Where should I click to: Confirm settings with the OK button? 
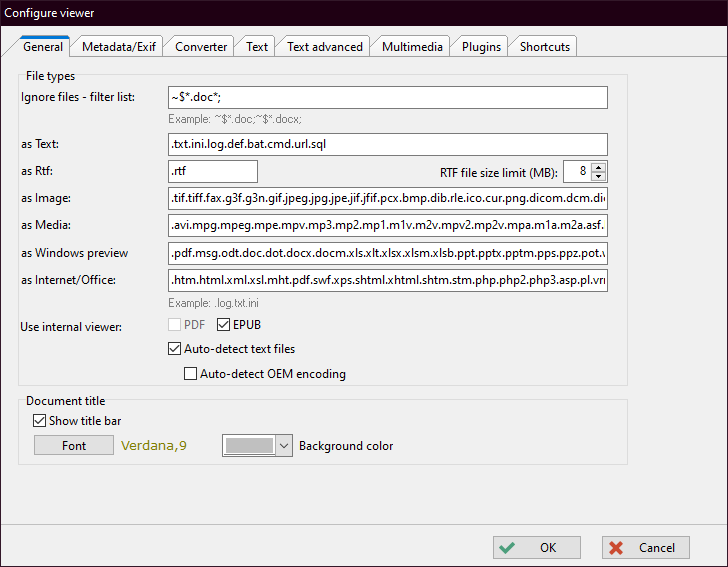click(537, 548)
